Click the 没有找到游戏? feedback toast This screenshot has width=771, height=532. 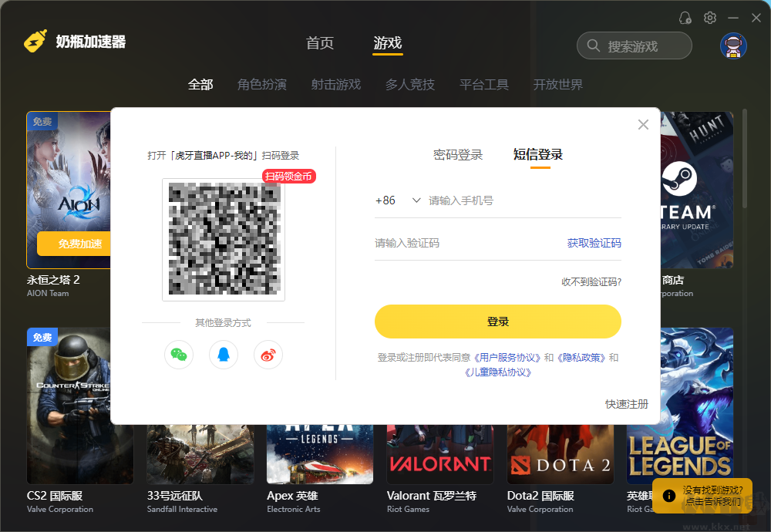click(x=702, y=496)
